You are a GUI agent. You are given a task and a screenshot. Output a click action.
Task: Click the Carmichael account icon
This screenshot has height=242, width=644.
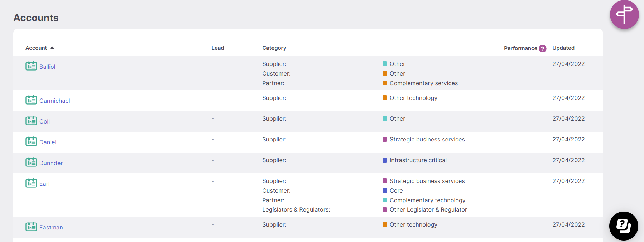point(31,100)
